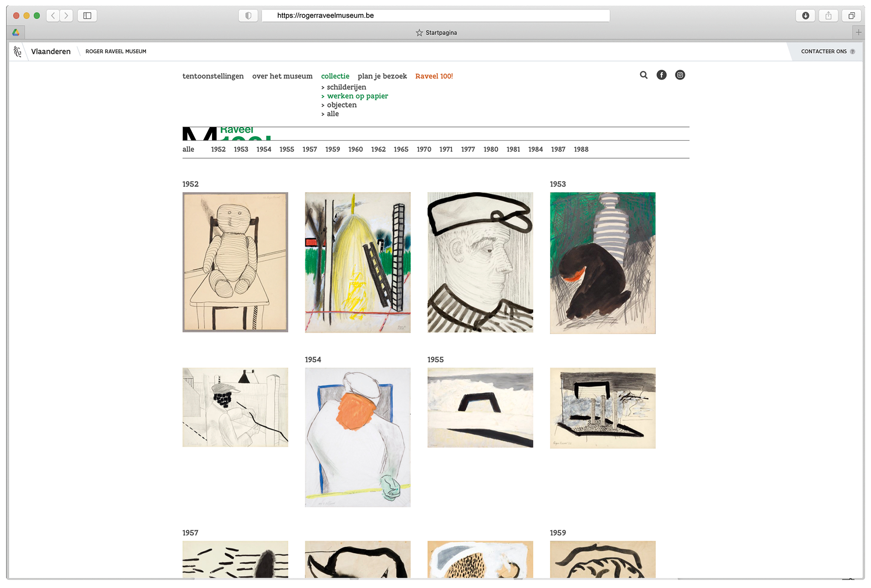Click the Contacteer ons link
Screen dimensions: 871x588
pyautogui.click(x=824, y=51)
